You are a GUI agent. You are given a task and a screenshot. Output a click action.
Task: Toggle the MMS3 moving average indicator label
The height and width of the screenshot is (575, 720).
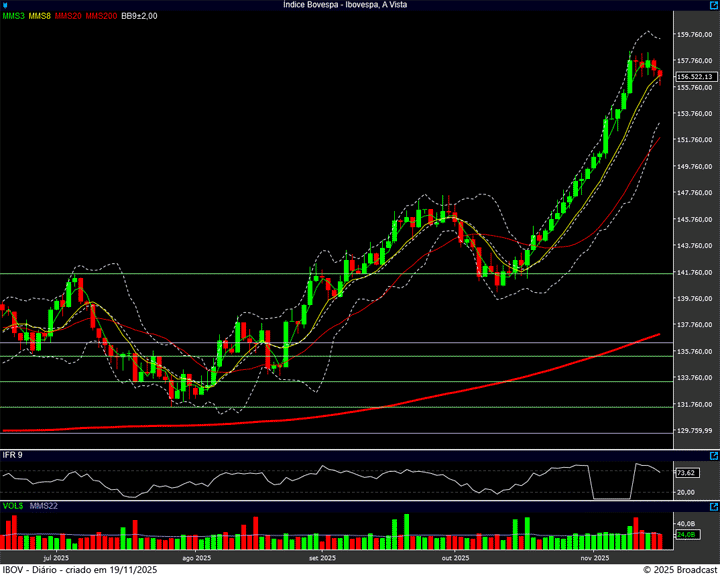tap(14, 16)
